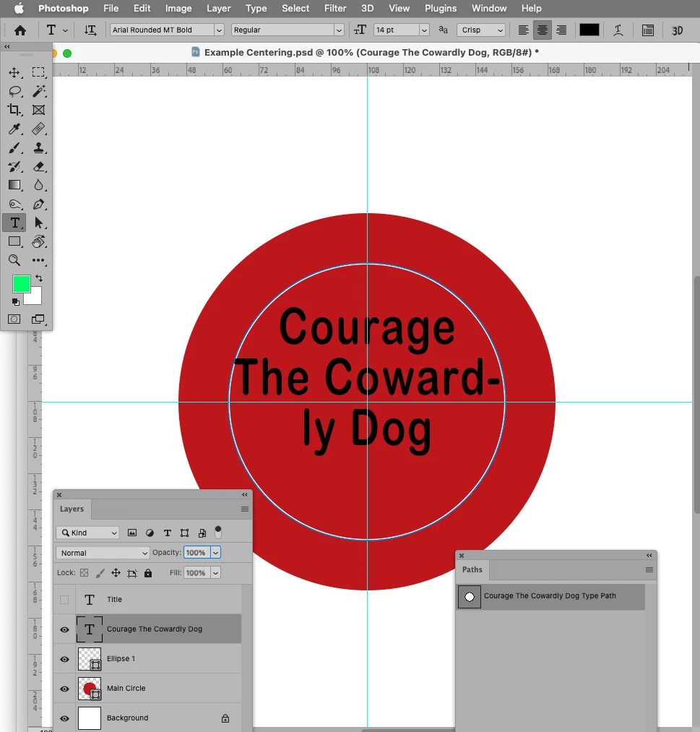Swap foreground and background colors
The image size is (700, 732).
pyautogui.click(x=39, y=278)
